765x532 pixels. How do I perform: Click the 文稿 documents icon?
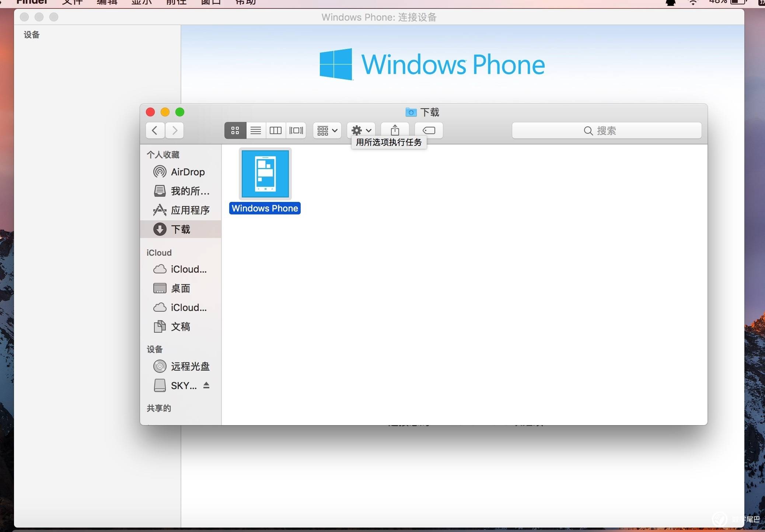160,326
